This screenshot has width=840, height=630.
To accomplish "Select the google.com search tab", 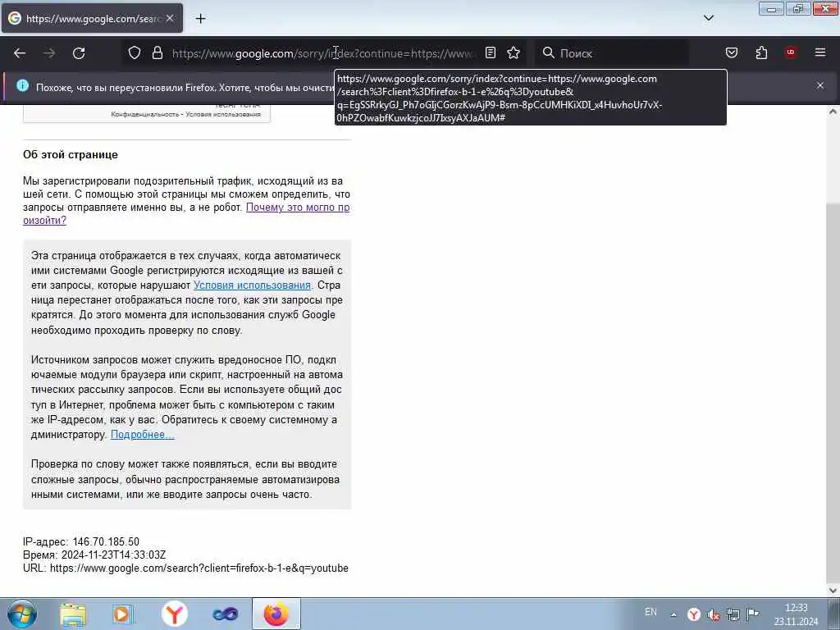I will coord(92,18).
